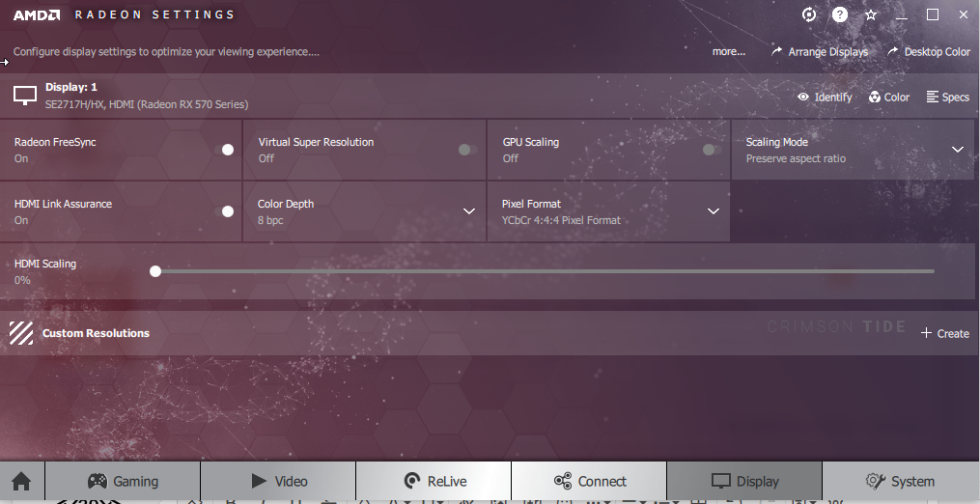The height and width of the screenshot is (504, 980).
Task: Switch to the Video tab
Action: click(x=278, y=482)
